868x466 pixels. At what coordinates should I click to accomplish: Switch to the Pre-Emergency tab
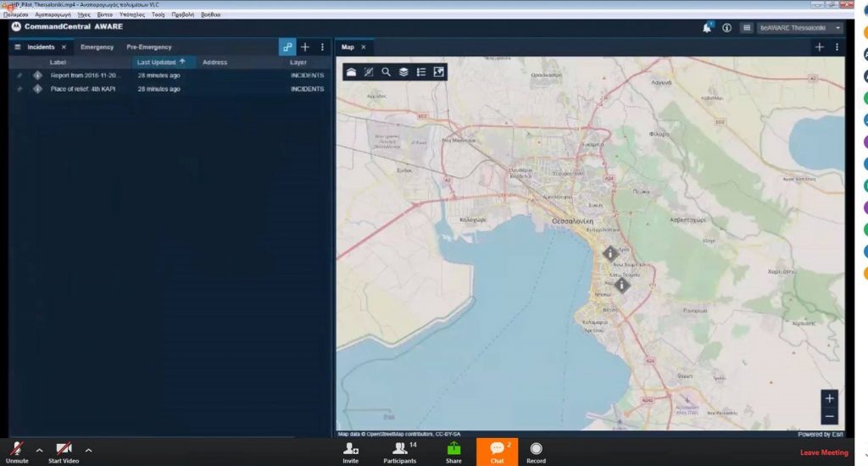coord(149,47)
